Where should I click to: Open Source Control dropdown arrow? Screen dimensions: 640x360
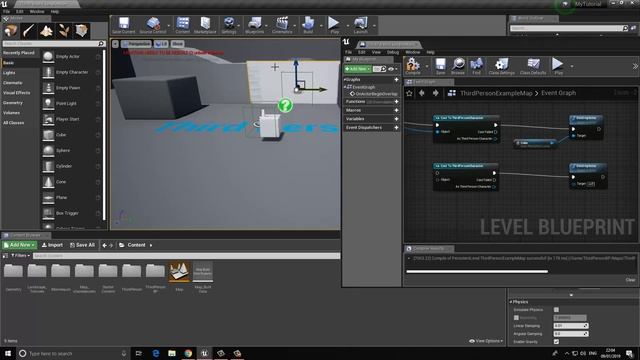169,26
